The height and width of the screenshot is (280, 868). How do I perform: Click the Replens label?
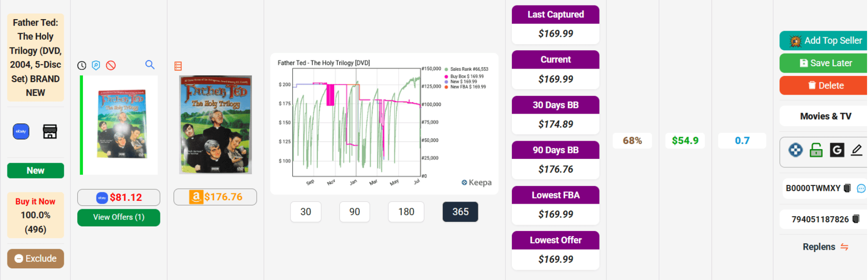click(x=819, y=247)
